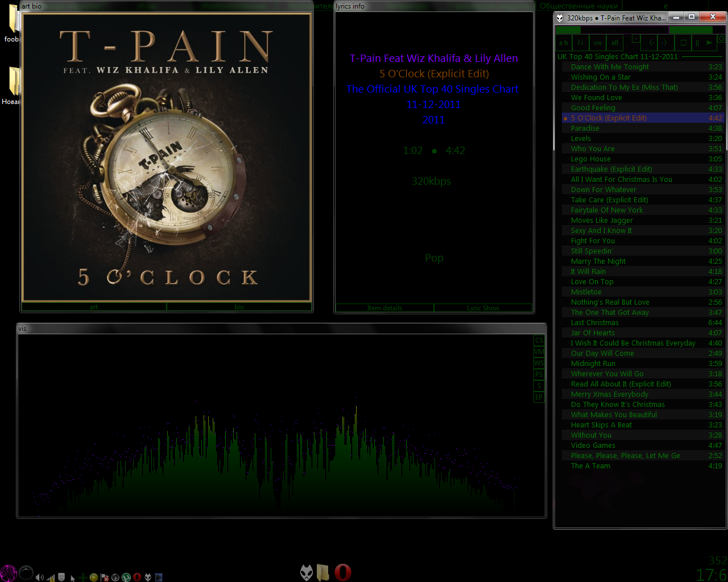Toggle the 'l i' panel button

[x=581, y=43]
